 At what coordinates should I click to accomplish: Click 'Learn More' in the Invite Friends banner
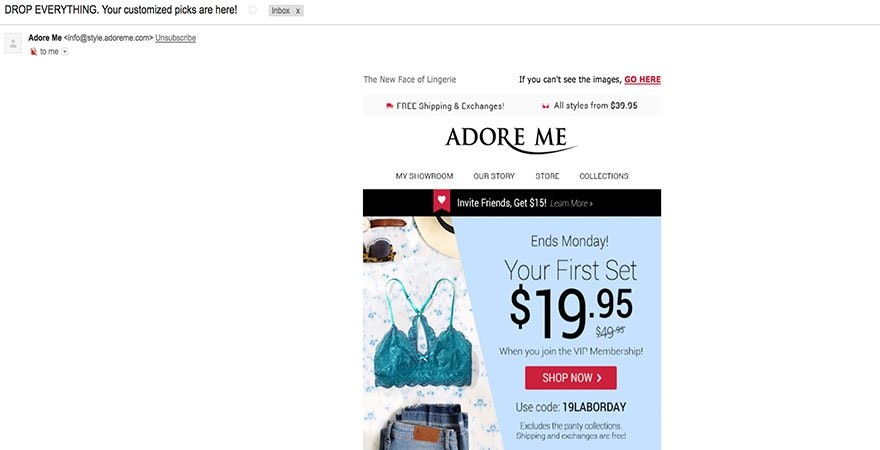pyautogui.click(x=571, y=203)
